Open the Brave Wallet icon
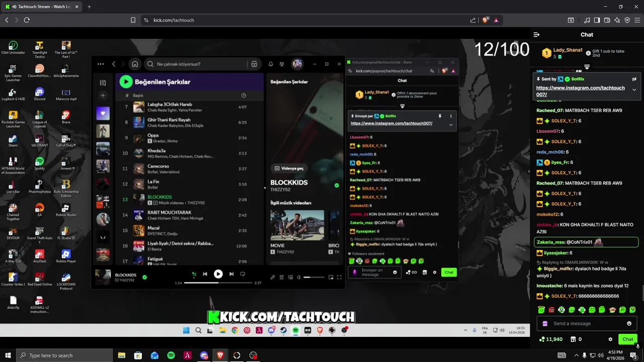Viewport: 644px width, 362px height. 607,20
